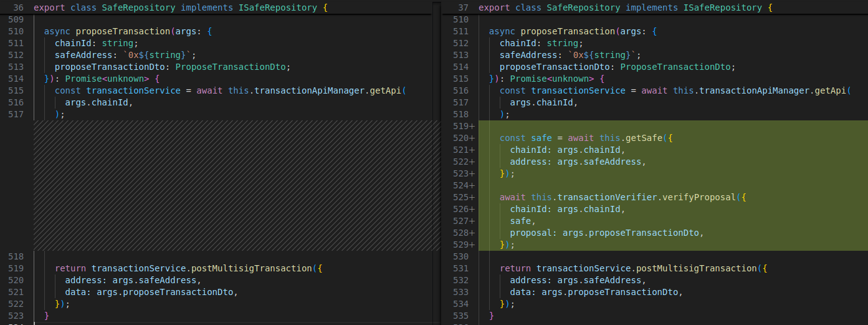Click the proposal: args.proposeTransactionDto added line
The image size is (868, 325).
(x=606, y=233)
